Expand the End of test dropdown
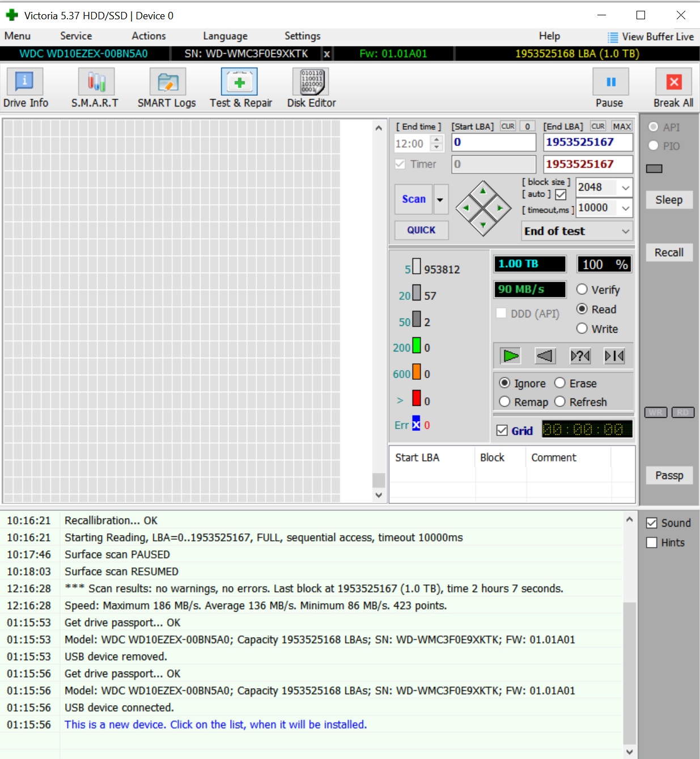The width and height of the screenshot is (700, 759). (x=577, y=231)
